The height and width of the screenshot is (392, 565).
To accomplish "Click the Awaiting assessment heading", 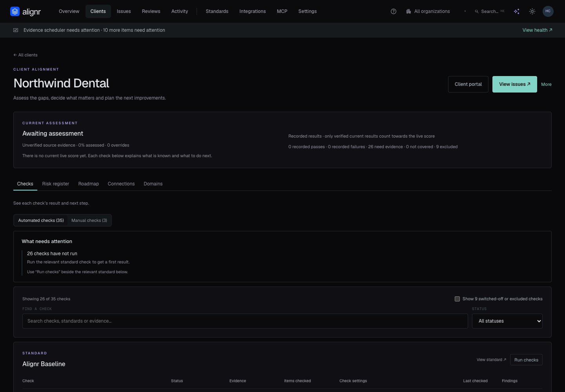I will point(53,134).
